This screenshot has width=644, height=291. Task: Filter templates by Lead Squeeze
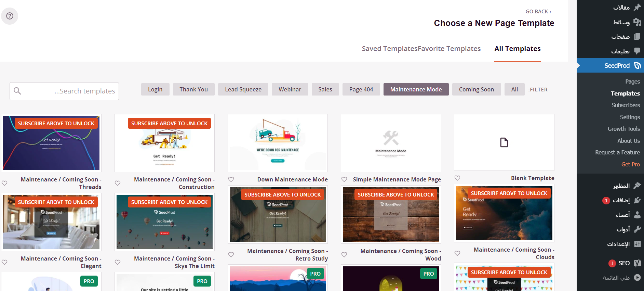243,89
